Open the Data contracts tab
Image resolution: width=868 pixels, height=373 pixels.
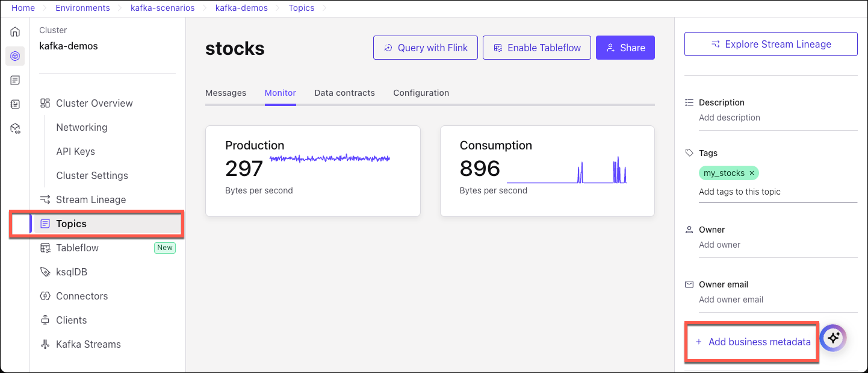(344, 93)
